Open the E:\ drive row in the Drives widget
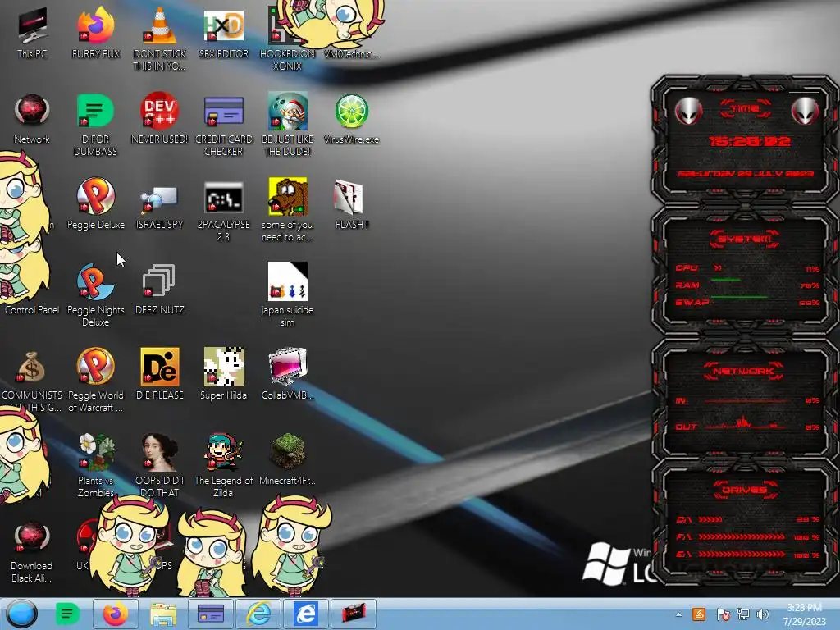 (748, 555)
